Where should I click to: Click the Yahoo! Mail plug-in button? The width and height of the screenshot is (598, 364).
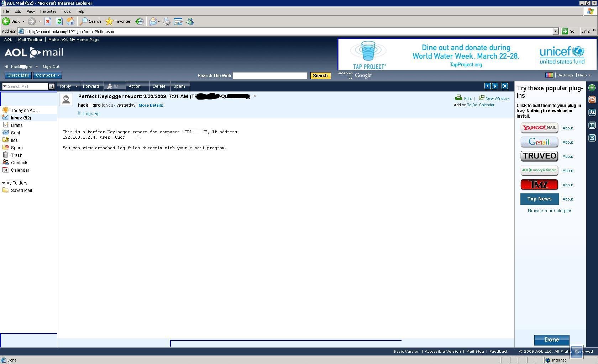pyautogui.click(x=539, y=128)
